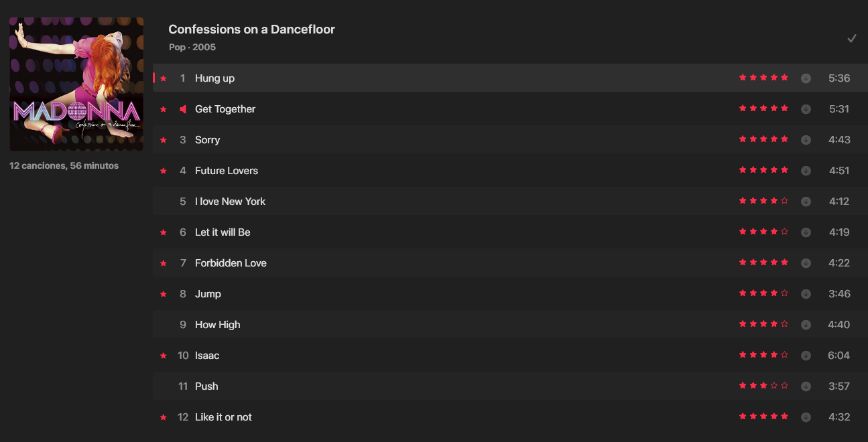Viewport: 868px width, 442px height.
Task: Click the download arrow beside "Isaac"
Action: tap(806, 356)
